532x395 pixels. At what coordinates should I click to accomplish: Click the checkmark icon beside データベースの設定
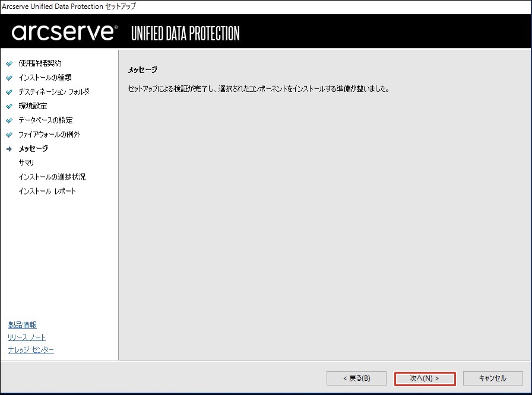(x=9, y=120)
